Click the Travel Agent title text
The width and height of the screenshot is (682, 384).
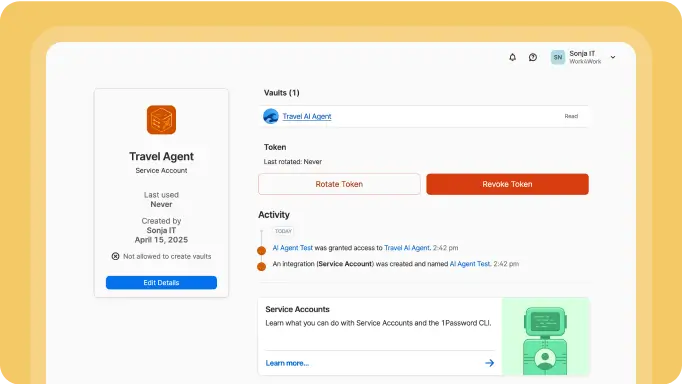coord(161,157)
